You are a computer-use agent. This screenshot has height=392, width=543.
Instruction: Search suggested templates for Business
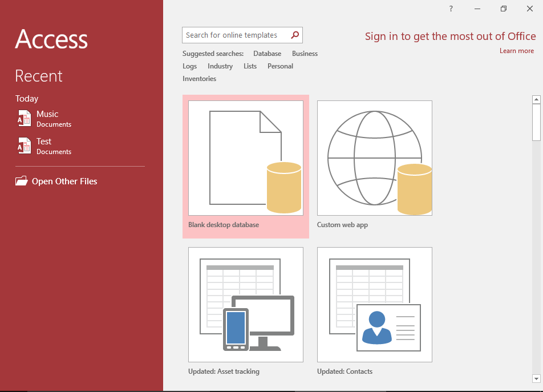coord(304,53)
